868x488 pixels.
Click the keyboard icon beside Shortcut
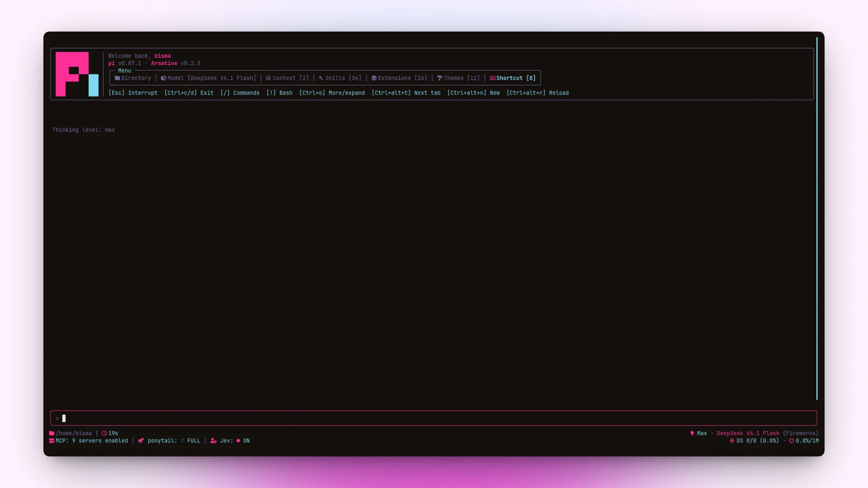tap(492, 78)
